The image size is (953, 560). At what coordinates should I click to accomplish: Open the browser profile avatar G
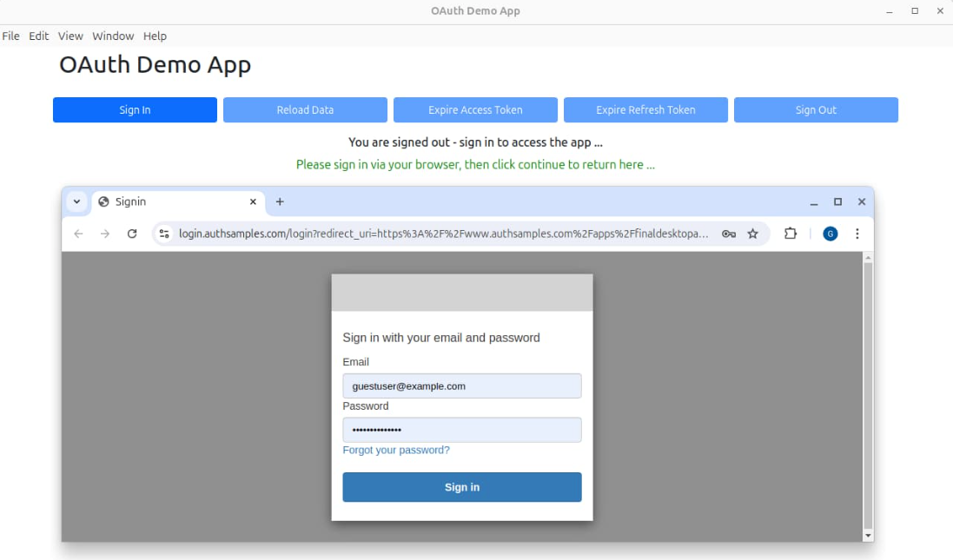[x=831, y=234]
